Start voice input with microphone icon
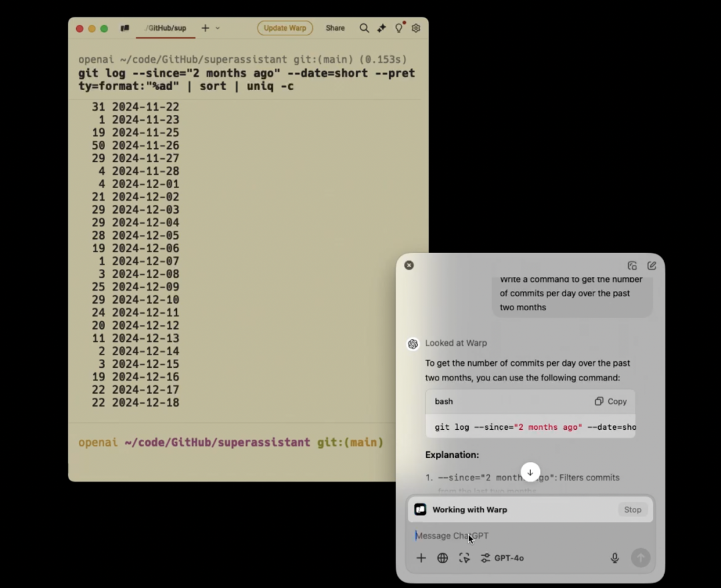Image resolution: width=721 pixels, height=588 pixels. (615, 558)
